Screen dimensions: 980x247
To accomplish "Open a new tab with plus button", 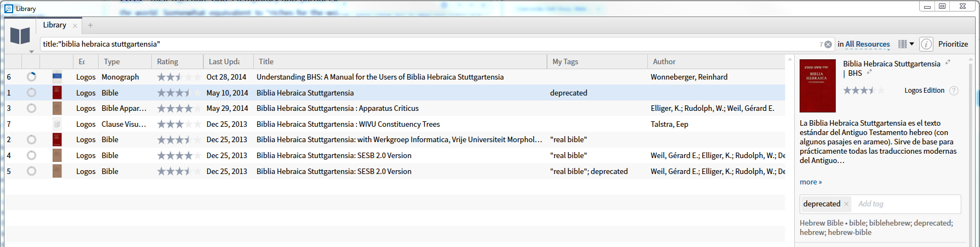I will 90,25.
